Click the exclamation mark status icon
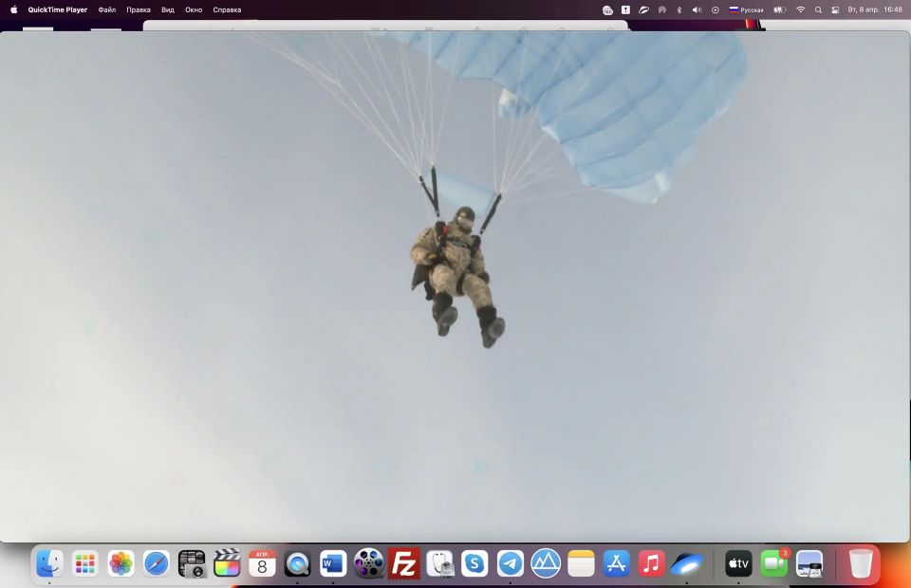The image size is (911, 588). pos(625,9)
